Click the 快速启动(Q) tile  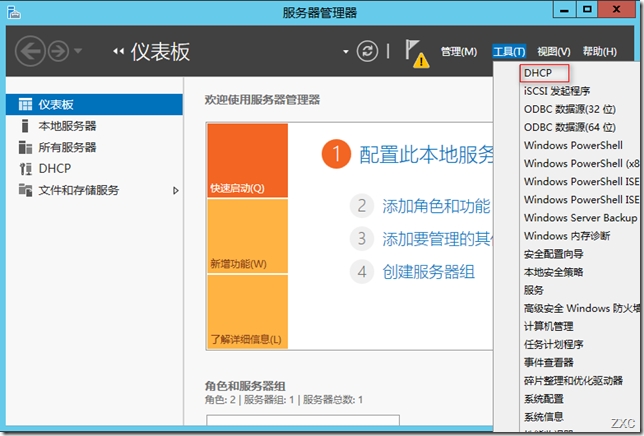(248, 161)
